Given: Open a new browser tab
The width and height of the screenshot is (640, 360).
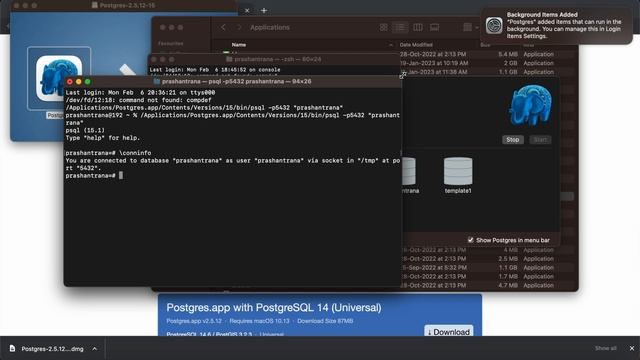Looking at the screenshot, I should tap(264, 11).
